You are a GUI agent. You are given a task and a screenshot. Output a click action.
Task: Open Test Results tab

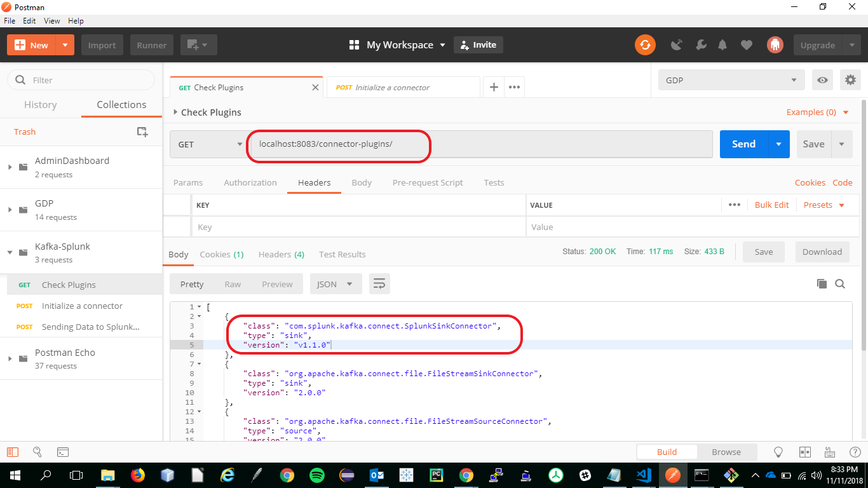(x=342, y=254)
